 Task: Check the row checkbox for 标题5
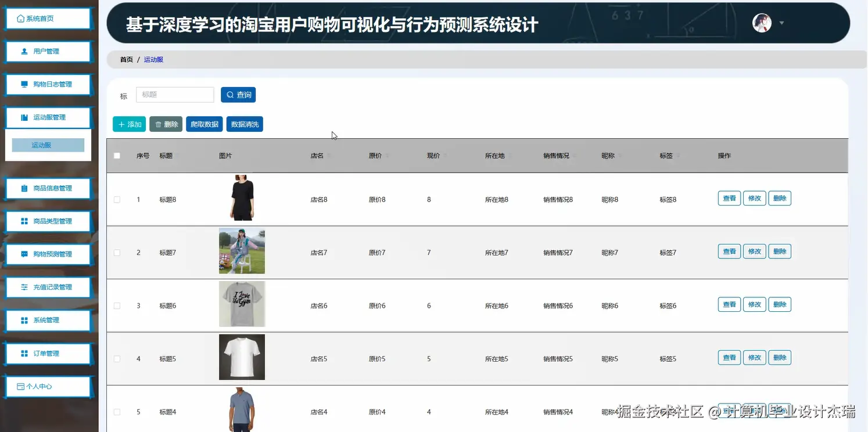pos(117,359)
